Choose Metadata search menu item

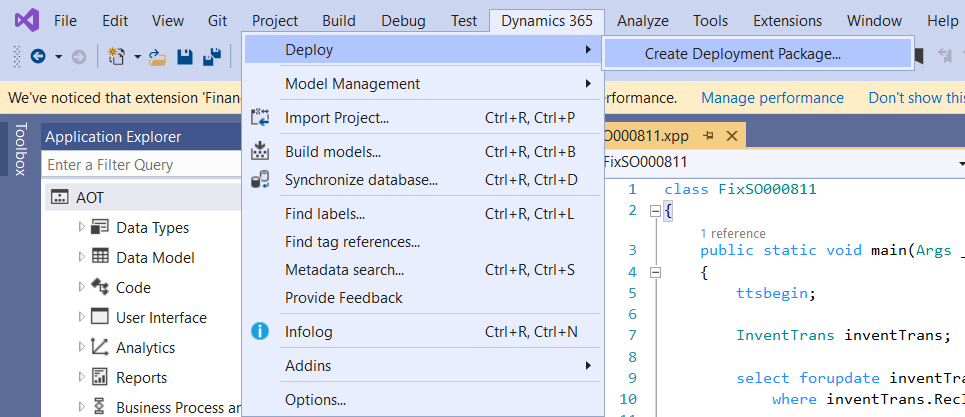point(422,269)
